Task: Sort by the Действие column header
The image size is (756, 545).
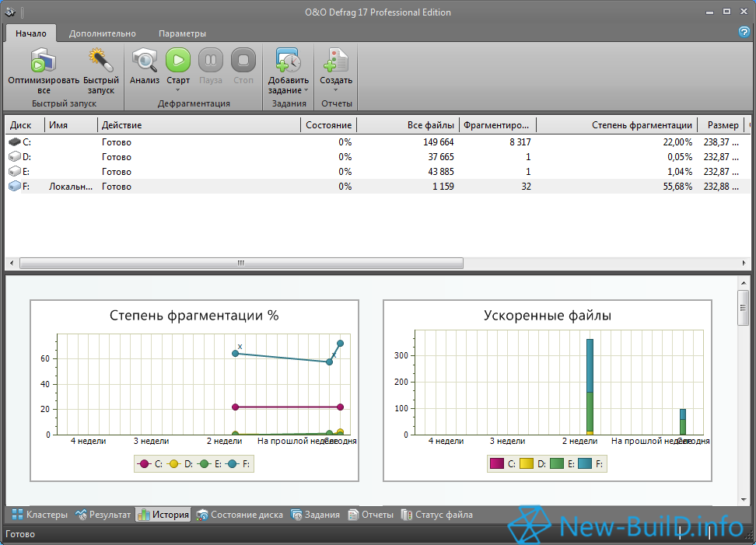Action: pyautogui.click(x=199, y=125)
